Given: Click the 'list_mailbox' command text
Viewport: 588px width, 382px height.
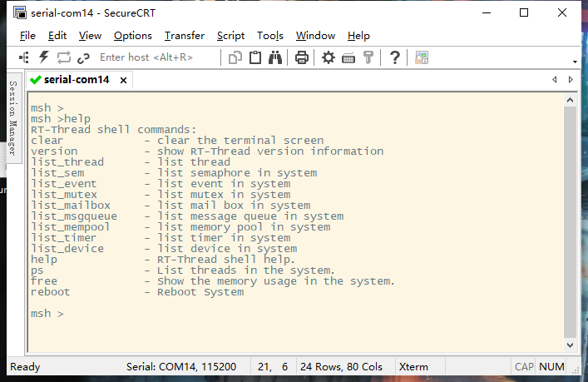Looking at the screenshot, I should [71, 206].
